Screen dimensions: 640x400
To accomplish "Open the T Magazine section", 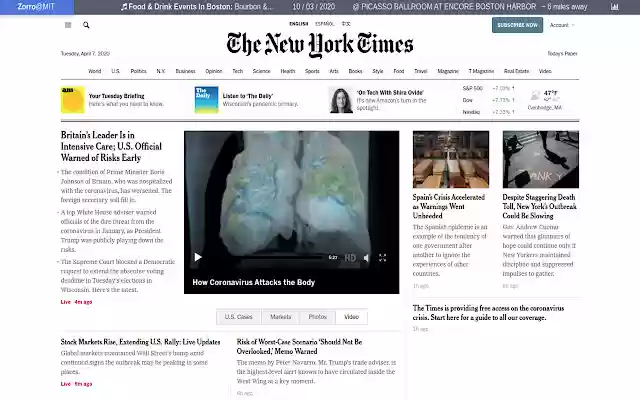I will click(481, 71).
